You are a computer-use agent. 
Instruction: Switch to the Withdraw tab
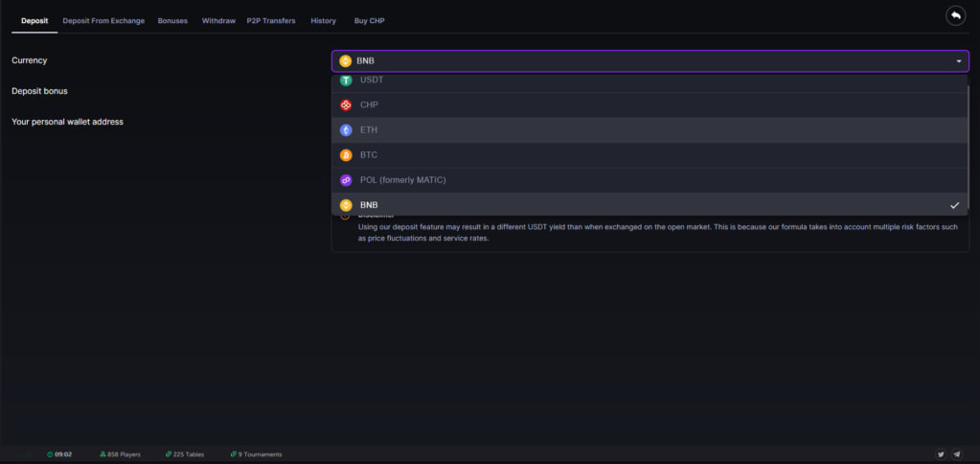pos(218,21)
